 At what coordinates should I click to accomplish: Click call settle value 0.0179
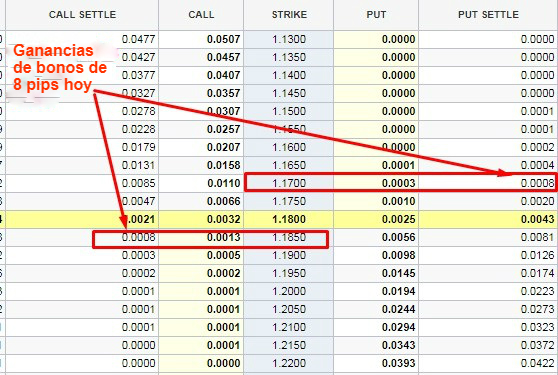tap(138, 147)
